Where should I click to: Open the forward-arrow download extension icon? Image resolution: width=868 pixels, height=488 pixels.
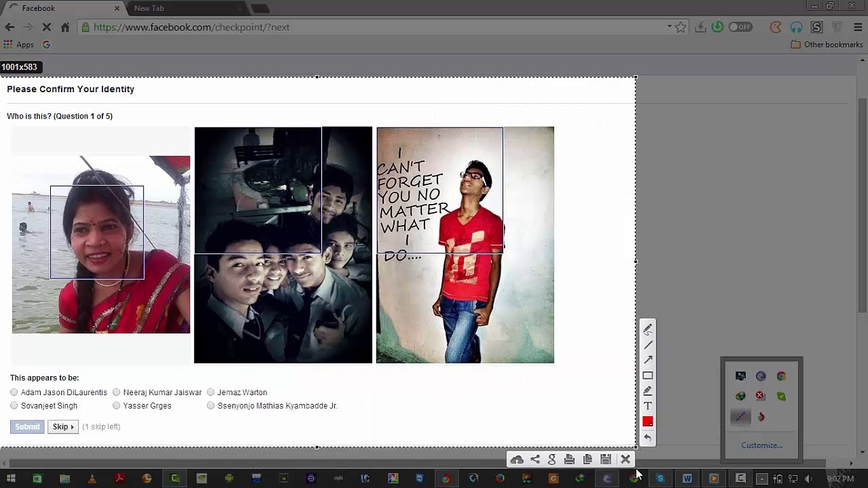coord(701,27)
